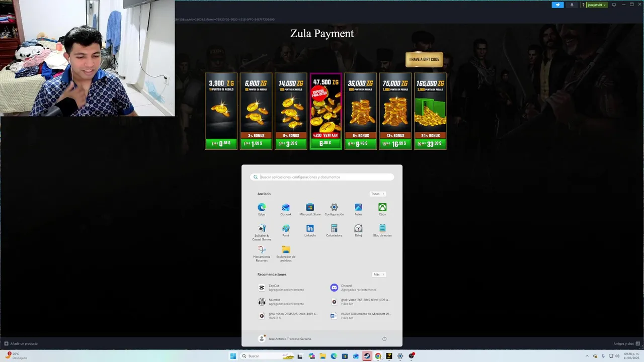The image size is (644, 362).
Task: Select the 6,800 ZG package
Action: [x=256, y=111]
